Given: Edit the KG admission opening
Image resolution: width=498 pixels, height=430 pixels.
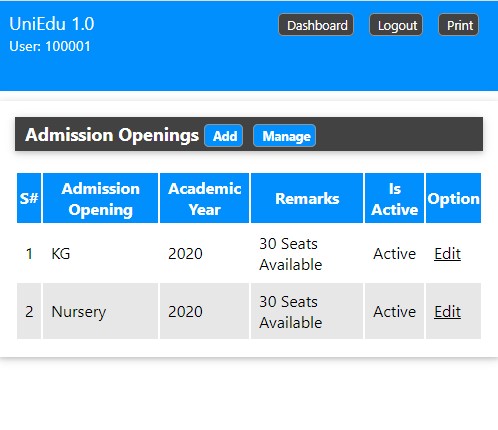Looking at the screenshot, I should pyautogui.click(x=447, y=254).
